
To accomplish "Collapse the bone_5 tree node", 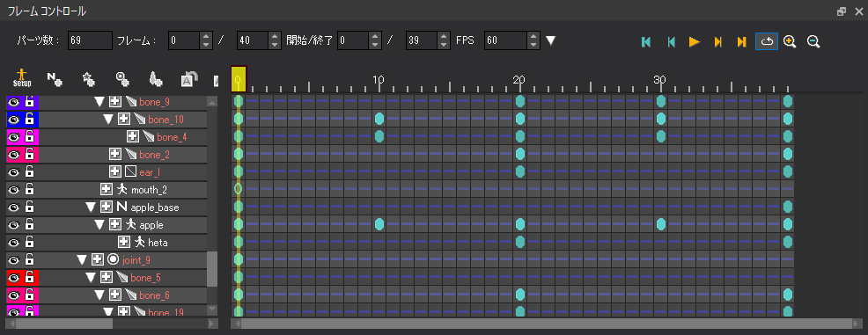I will point(91,278).
